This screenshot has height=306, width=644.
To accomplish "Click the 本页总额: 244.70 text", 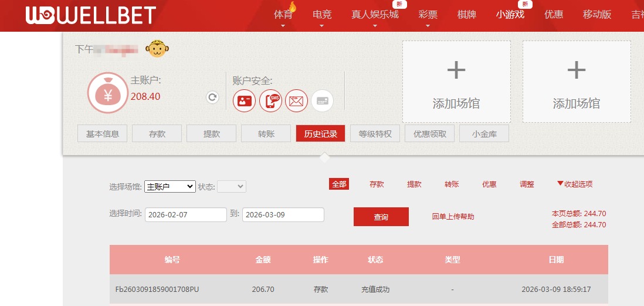I will pyautogui.click(x=579, y=214).
